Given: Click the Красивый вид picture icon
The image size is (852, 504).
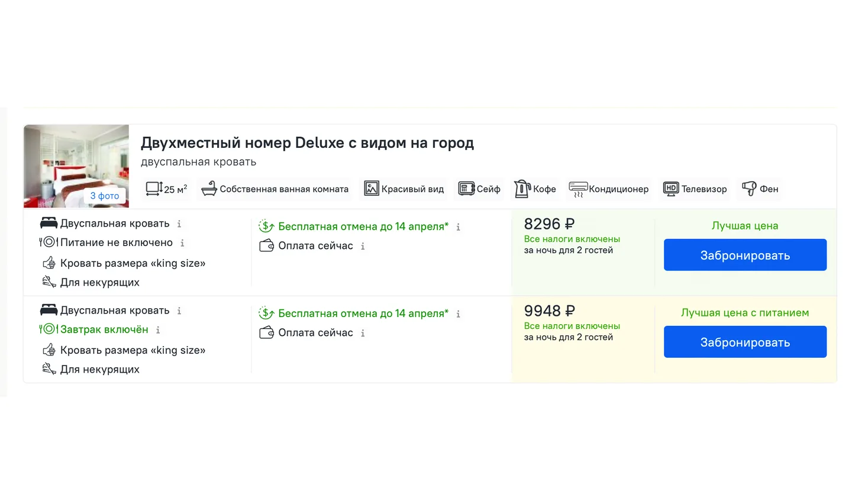Looking at the screenshot, I should 371,189.
